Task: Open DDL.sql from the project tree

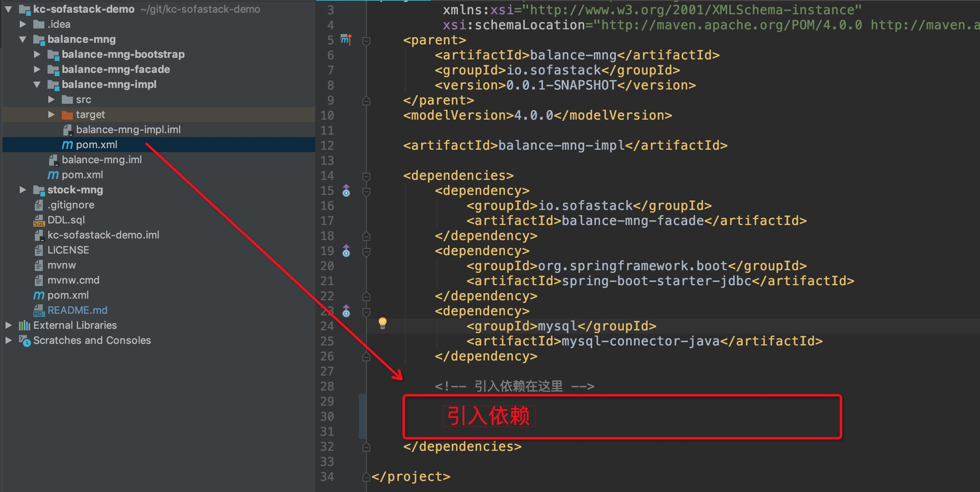Action: pyautogui.click(x=66, y=220)
